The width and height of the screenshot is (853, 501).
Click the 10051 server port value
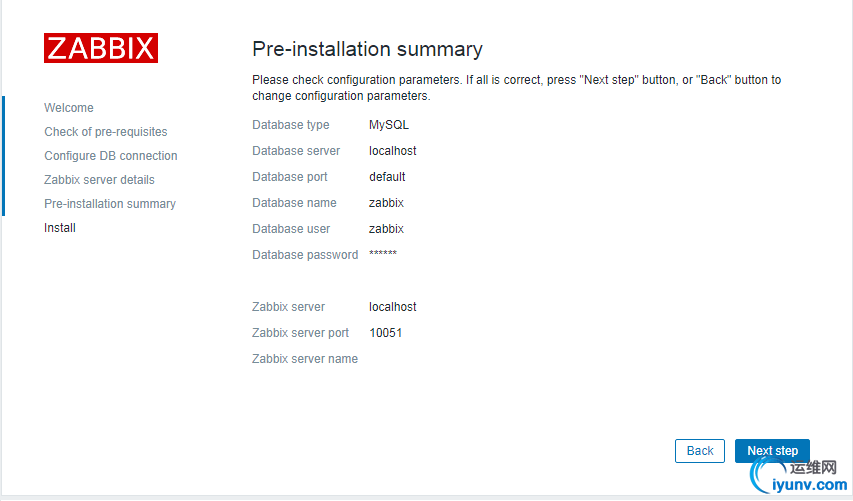click(x=386, y=333)
